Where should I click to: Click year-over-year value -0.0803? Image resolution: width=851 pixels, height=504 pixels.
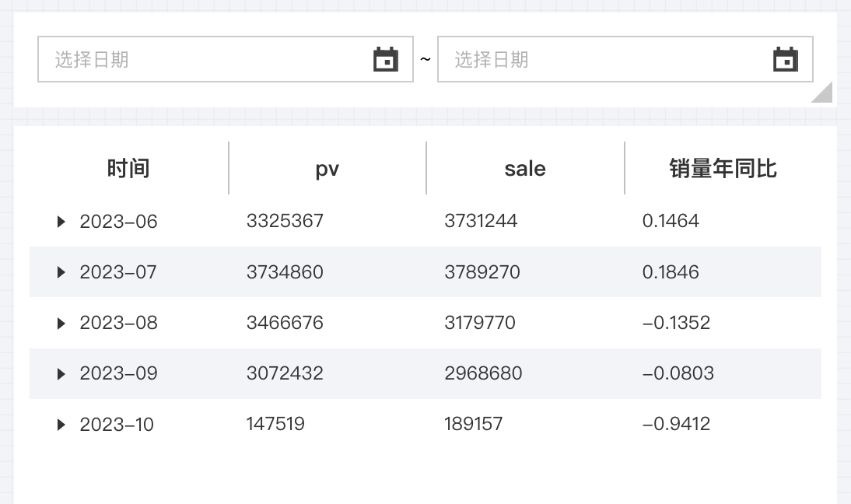pyautogui.click(x=678, y=373)
